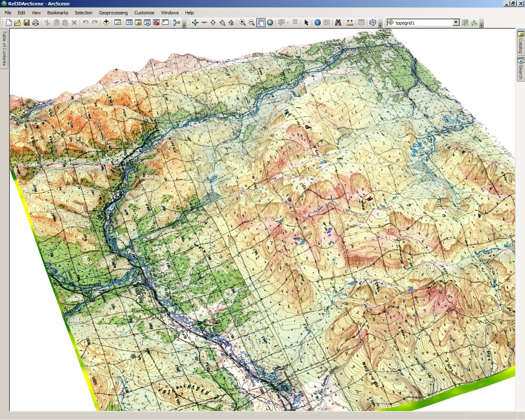Open the Geoprocessing menu

(x=113, y=13)
